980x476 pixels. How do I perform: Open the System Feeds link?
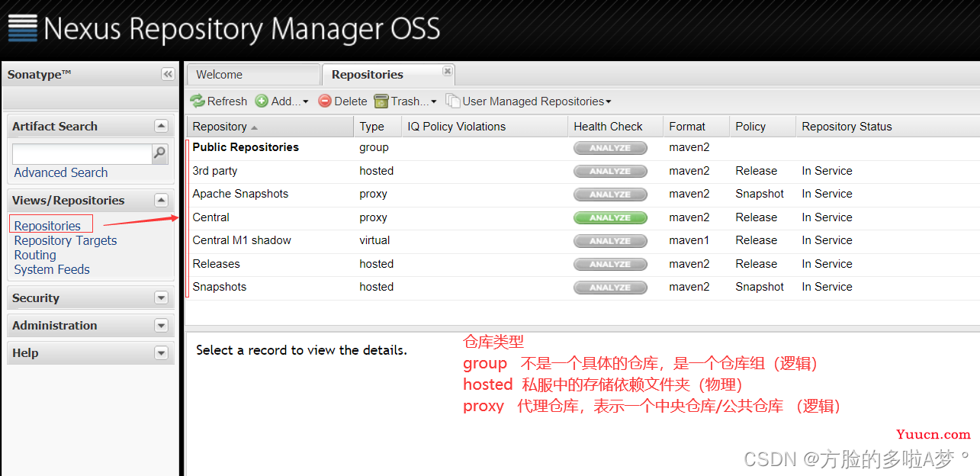[x=52, y=269]
